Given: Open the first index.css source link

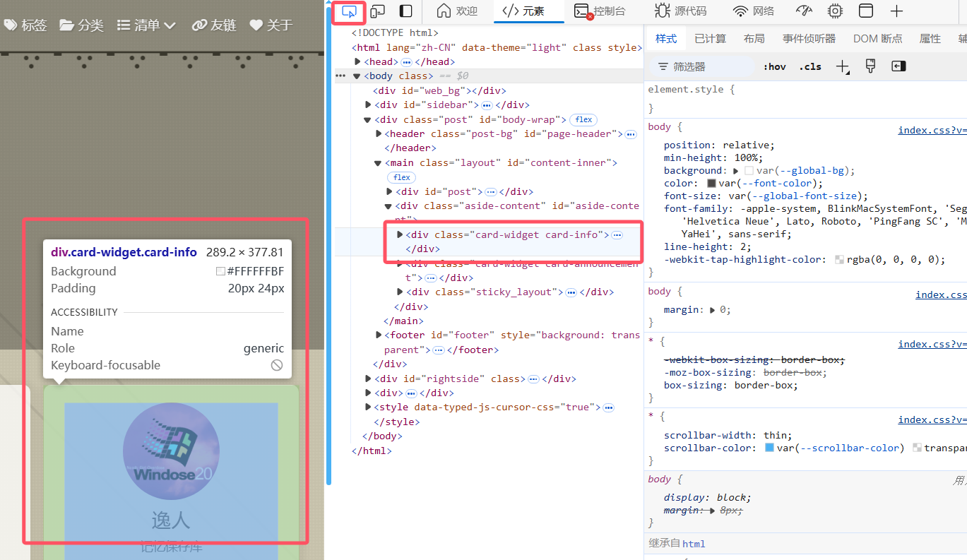Looking at the screenshot, I should point(932,130).
